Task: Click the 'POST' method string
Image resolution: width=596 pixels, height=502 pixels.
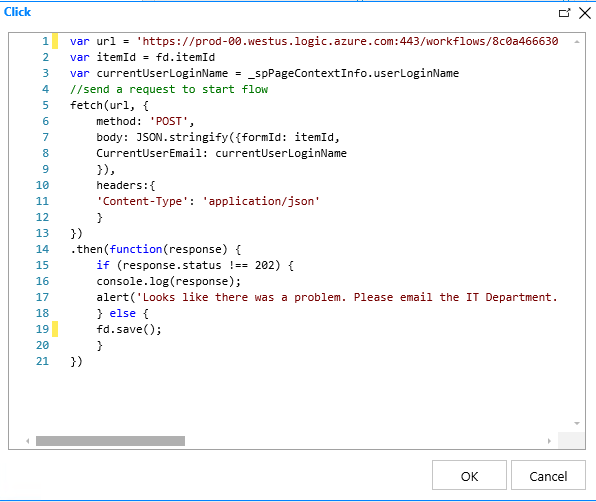Action: point(169,121)
